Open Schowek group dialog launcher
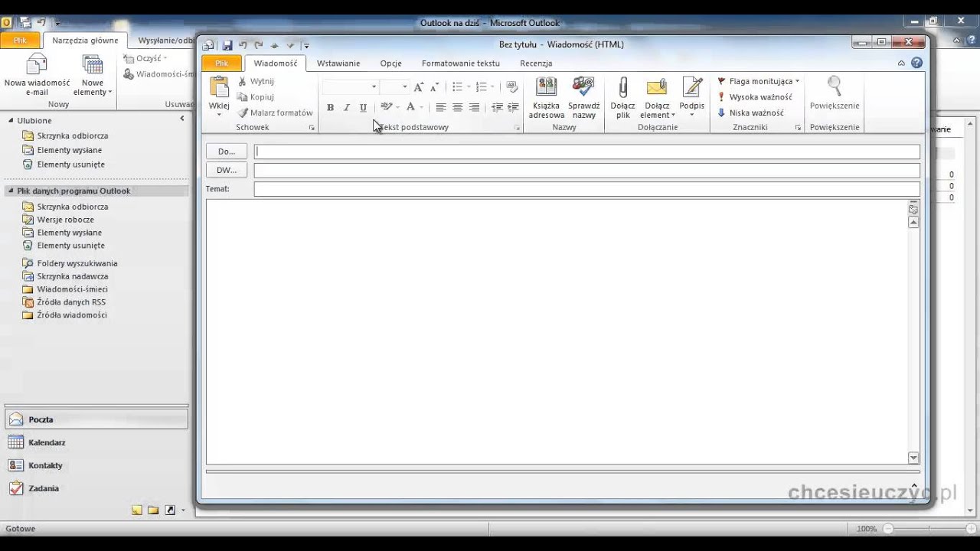980x551 pixels. 312,128
